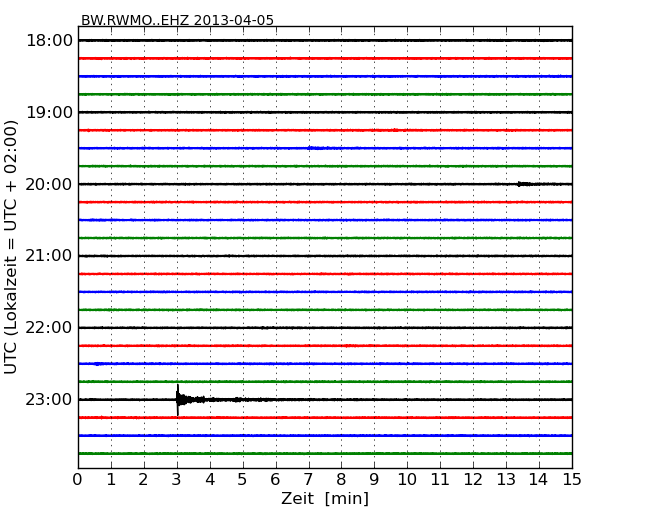Select x-axis tick label 6

(x=276, y=479)
